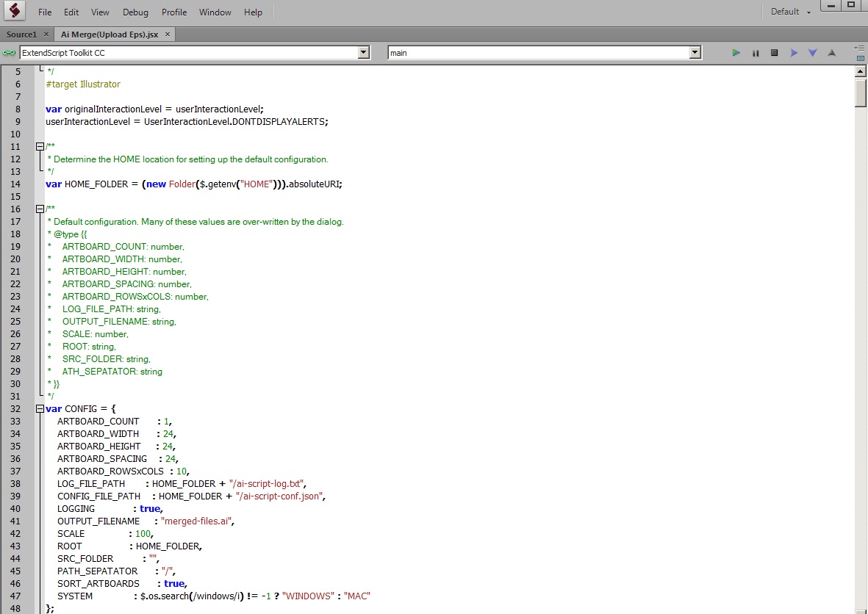Close the Ai Merge(Upload Eps).jsx tab
The width and height of the screenshot is (868, 614).
pos(168,35)
